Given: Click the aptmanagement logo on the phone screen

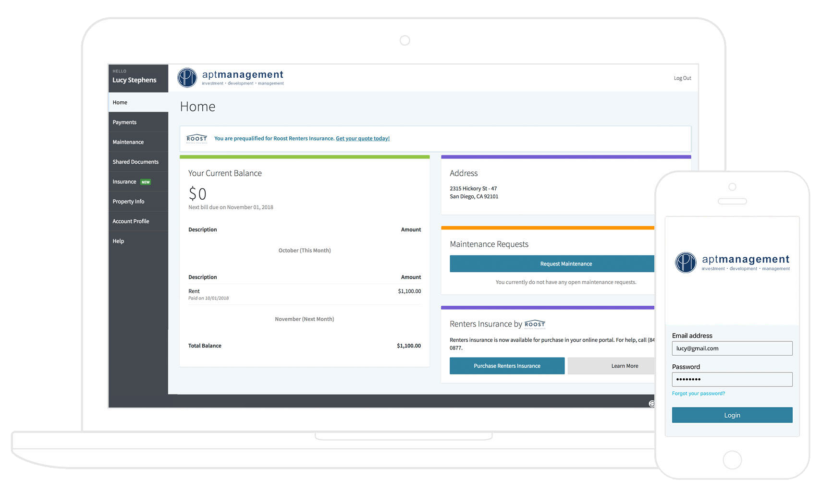Looking at the screenshot, I should coord(732,263).
